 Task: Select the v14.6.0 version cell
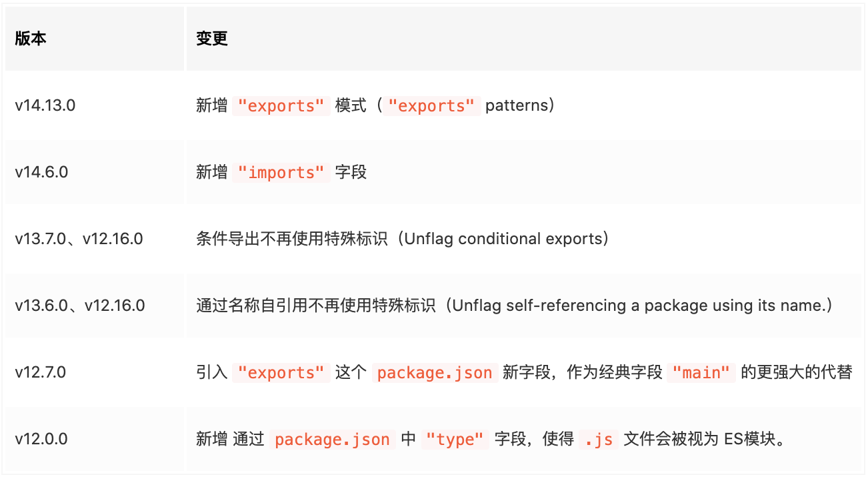[x=41, y=172]
